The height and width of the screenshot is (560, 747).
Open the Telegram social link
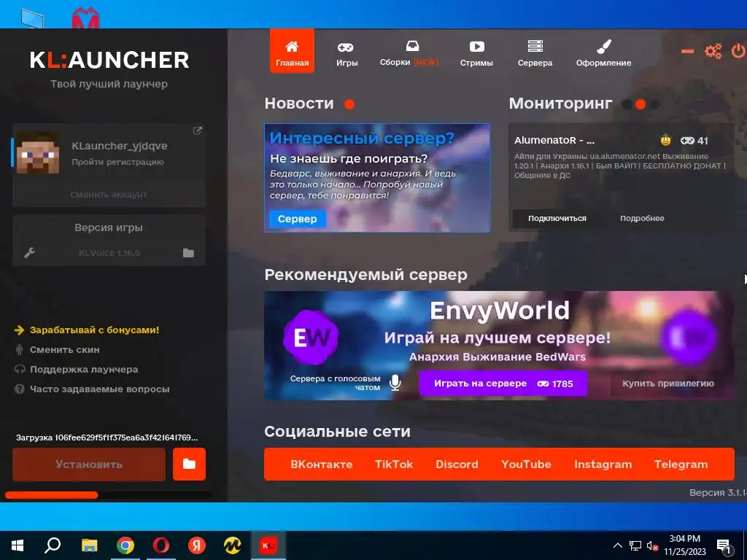click(681, 464)
